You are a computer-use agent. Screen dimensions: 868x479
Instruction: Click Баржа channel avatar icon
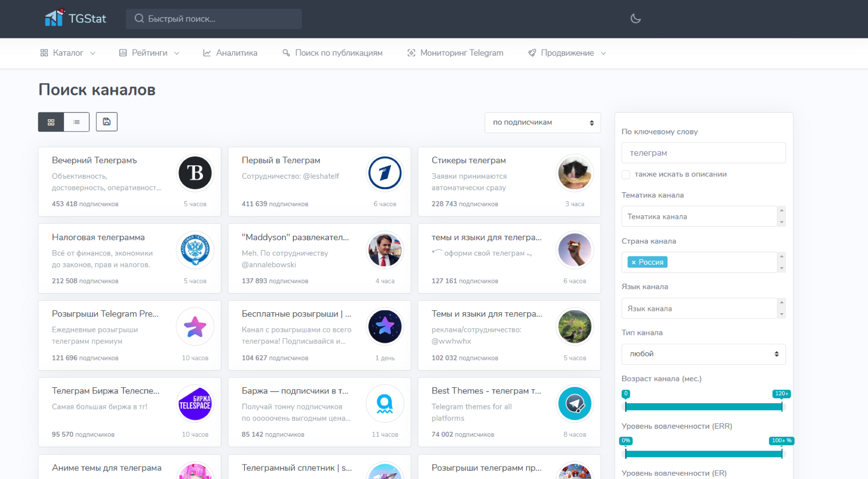click(x=385, y=404)
